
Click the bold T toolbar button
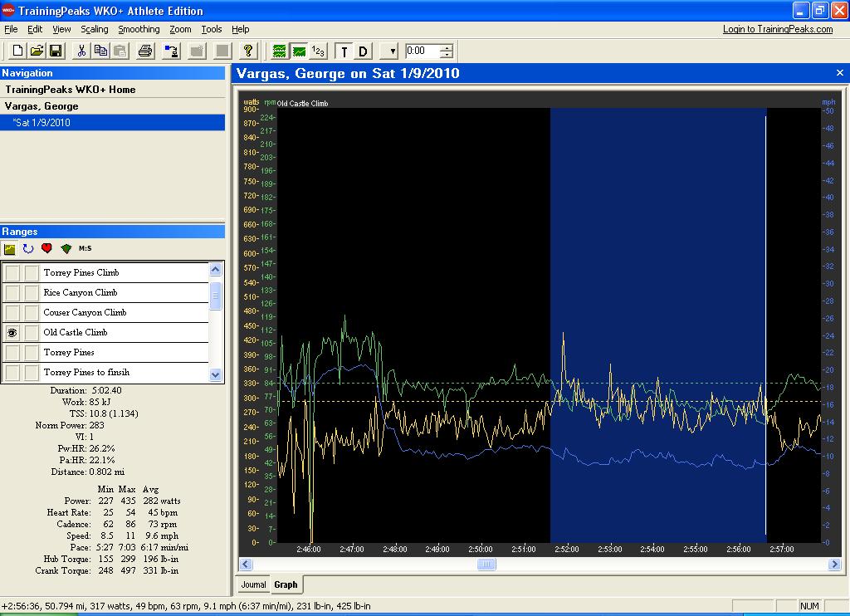344,51
